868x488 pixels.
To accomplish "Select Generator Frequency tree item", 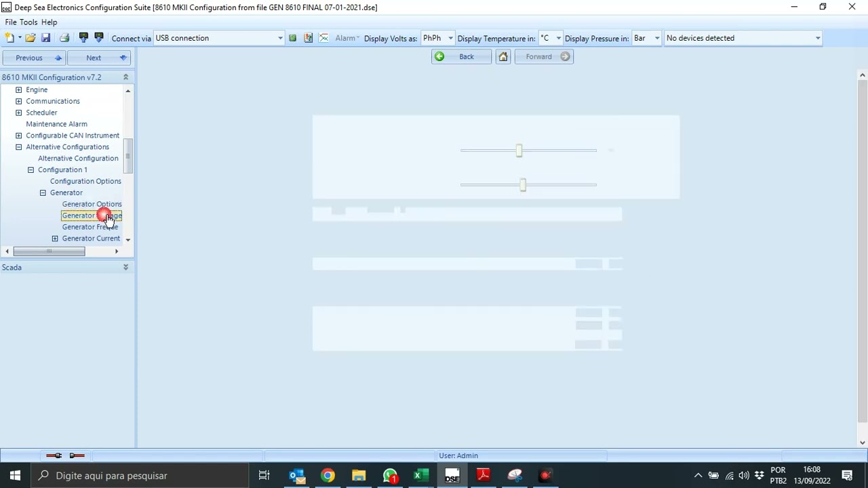I will [x=90, y=227].
